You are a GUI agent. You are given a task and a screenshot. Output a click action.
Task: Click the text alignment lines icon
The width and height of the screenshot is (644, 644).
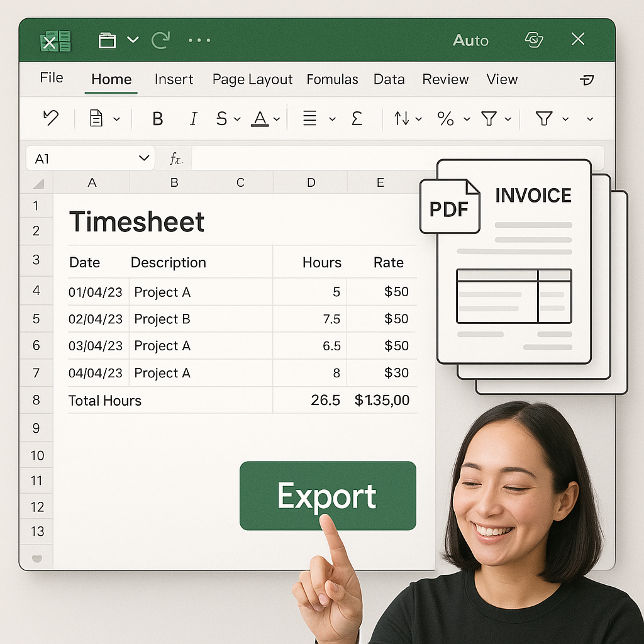[309, 119]
